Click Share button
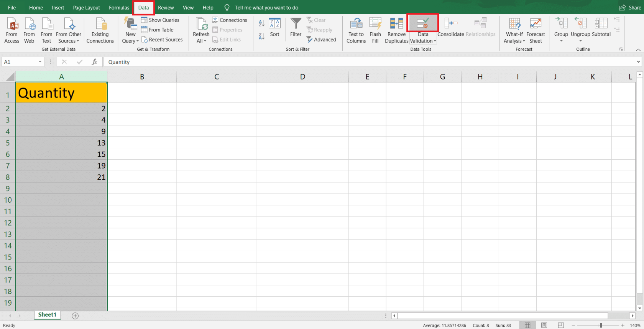644x329 pixels. [x=630, y=8]
